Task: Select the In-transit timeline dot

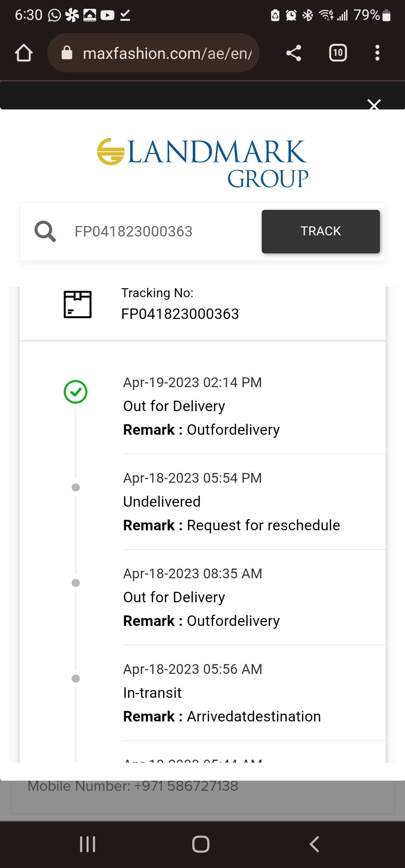Action: pyautogui.click(x=76, y=678)
